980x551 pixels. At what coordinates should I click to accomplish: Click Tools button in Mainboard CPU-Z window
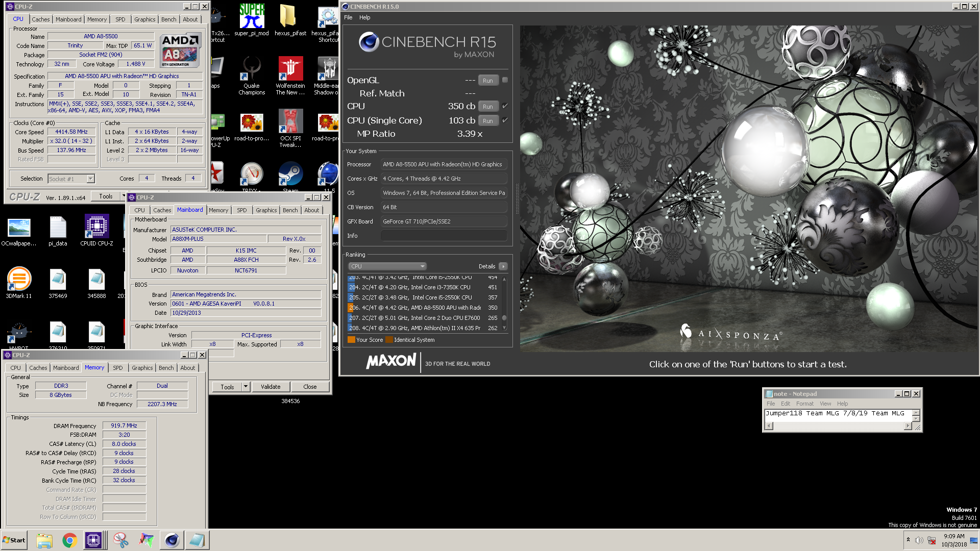click(227, 387)
